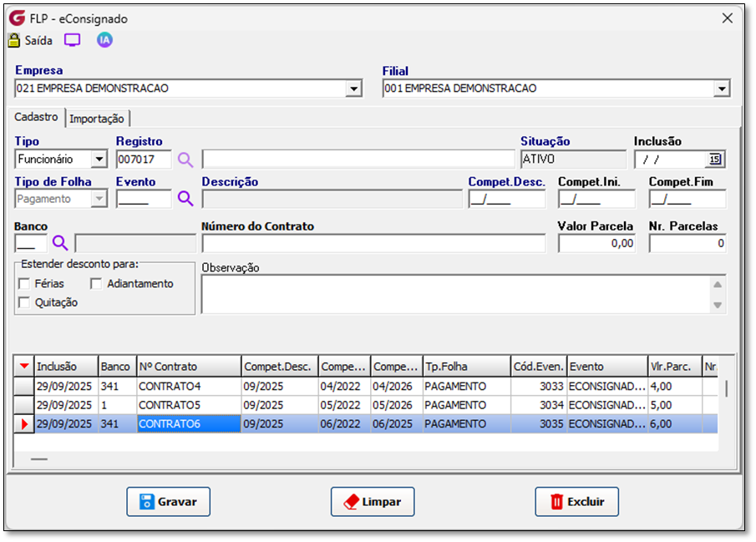Click red row pointer beside CONTRATO6

pos(24,424)
